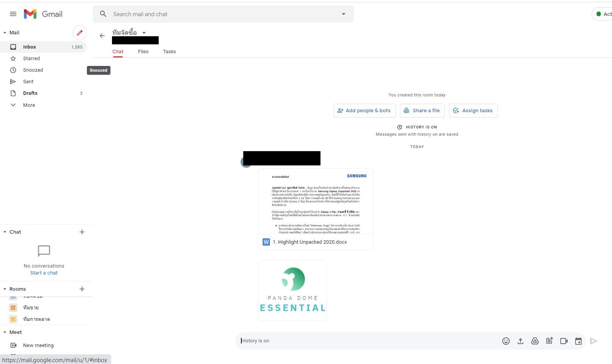Image resolution: width=612 pixels, height=364 pixels.
Task: Click the search magnifier icon
Action: (103, 14)
